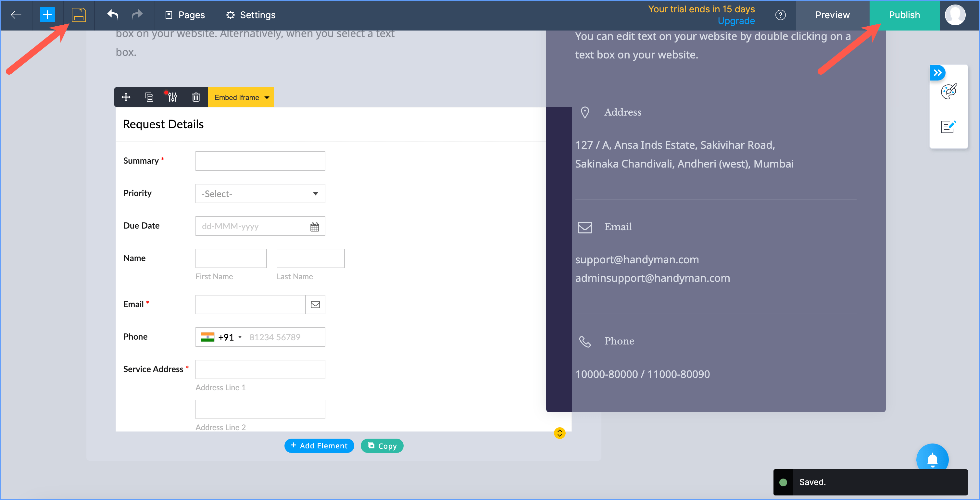Image resolution: width=980 pixels, height=500 pixels.
Task: Open element settings sliders icon
Action: click(x=172, y=97)
